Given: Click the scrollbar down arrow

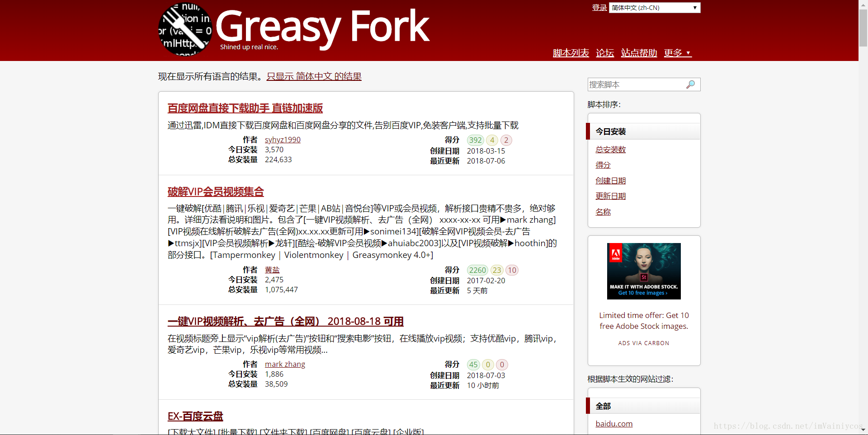Looking at the screenshot, I should point(863,430).
